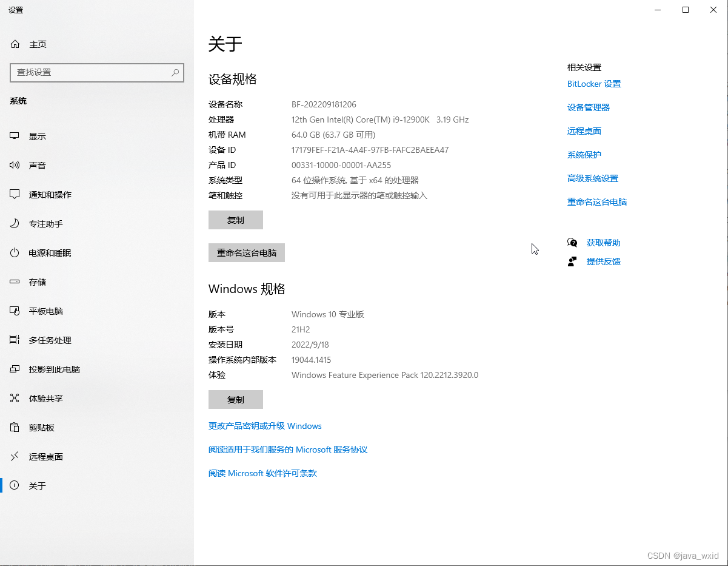Image resolution: width=728 pixels, height=566 pixels.
Task: Go to 声音 settings
Action: pos(97,166)
